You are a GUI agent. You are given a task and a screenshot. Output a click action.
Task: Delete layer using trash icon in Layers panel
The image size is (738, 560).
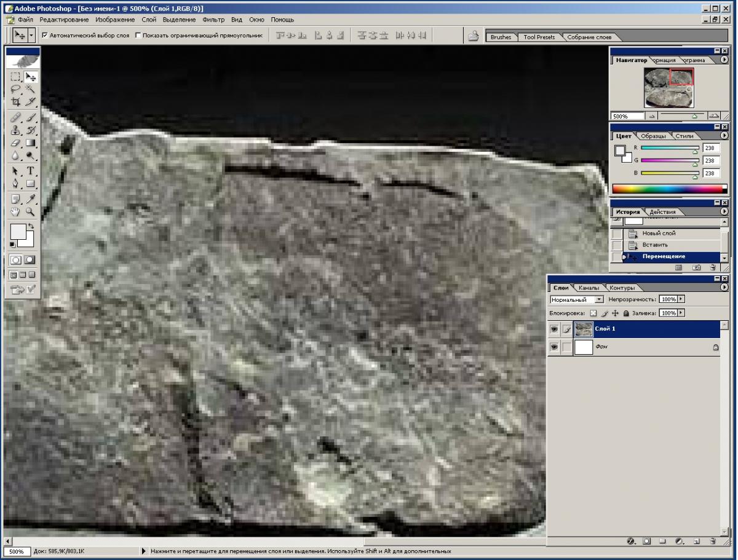(712, 542)
